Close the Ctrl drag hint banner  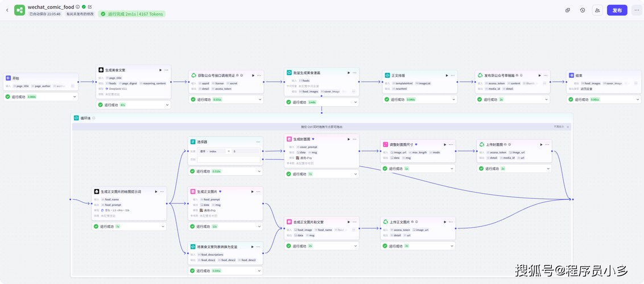point(568,127)
